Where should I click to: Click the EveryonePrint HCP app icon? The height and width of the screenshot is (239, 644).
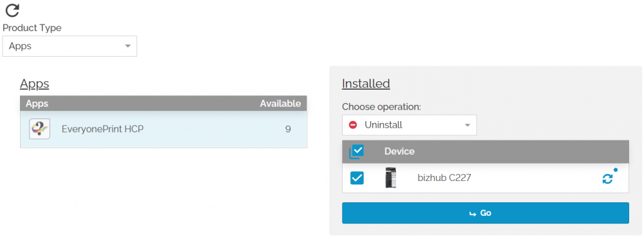click(40, 129)
